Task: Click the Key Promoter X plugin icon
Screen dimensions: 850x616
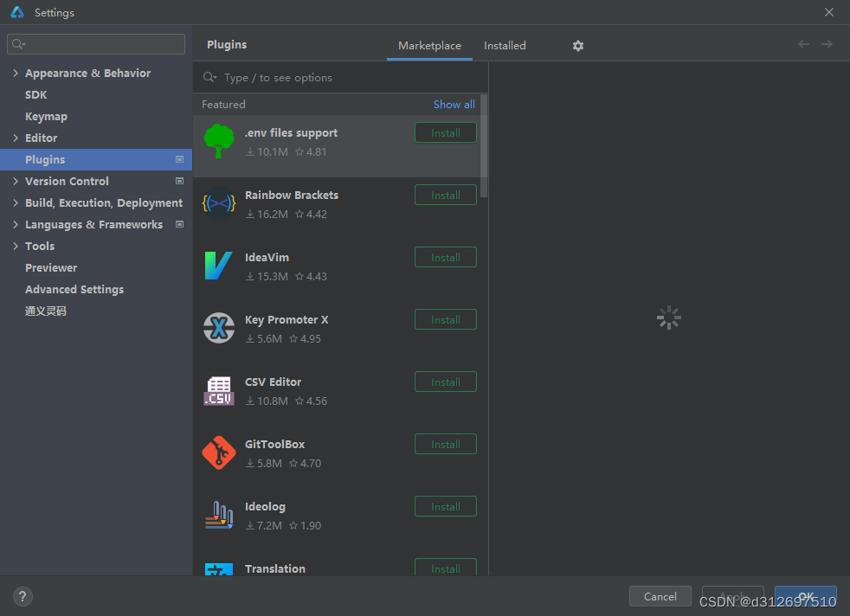Action: (218, 328)
